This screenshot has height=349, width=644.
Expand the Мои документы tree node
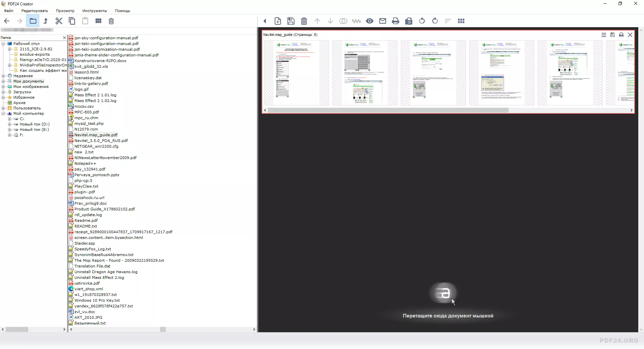click(3, 81)
